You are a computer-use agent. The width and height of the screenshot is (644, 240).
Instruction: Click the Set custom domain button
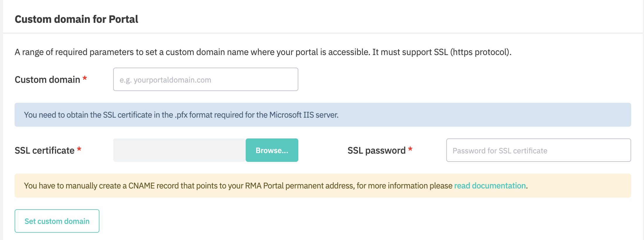[x=57, y=221]
